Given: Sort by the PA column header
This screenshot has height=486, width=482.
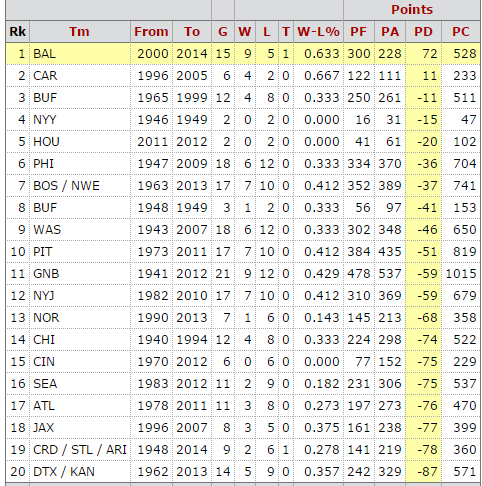Looking at the screenshot, I should pyautogui.click(x=390, y=32).
